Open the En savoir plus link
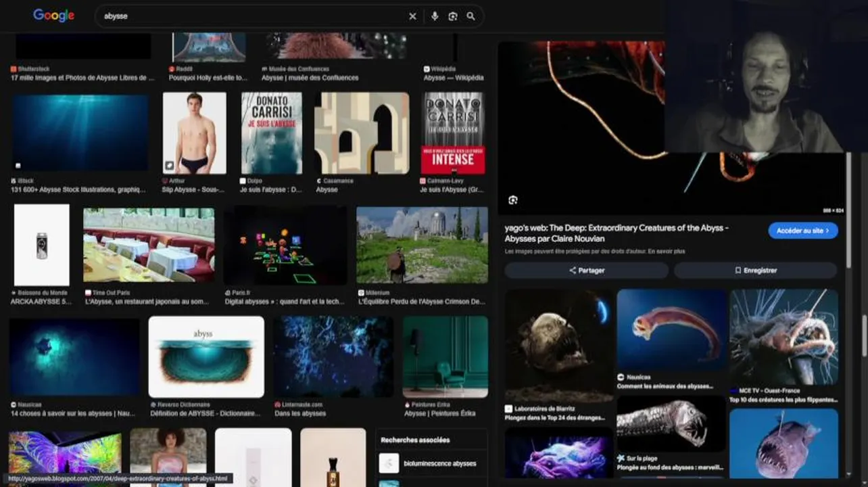The width and height of the screenshot is (868, 487). pyautogui.click(x=665, y=252)
